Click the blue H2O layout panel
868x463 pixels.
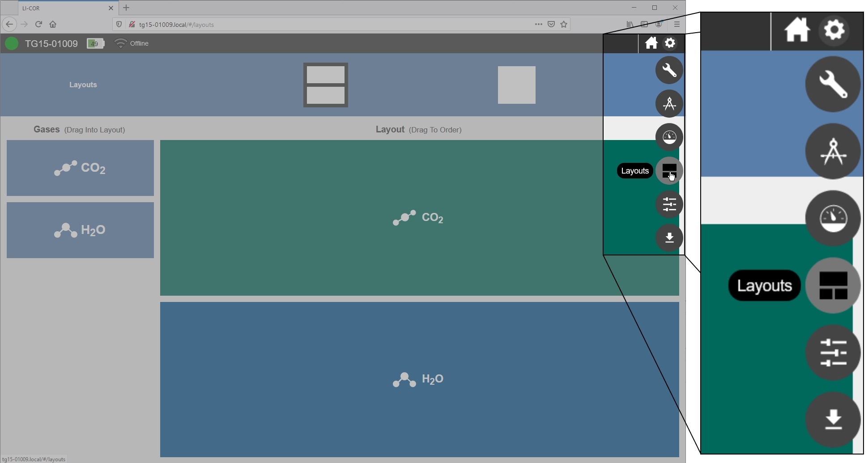pyautogui.click(x=420, y=379)
